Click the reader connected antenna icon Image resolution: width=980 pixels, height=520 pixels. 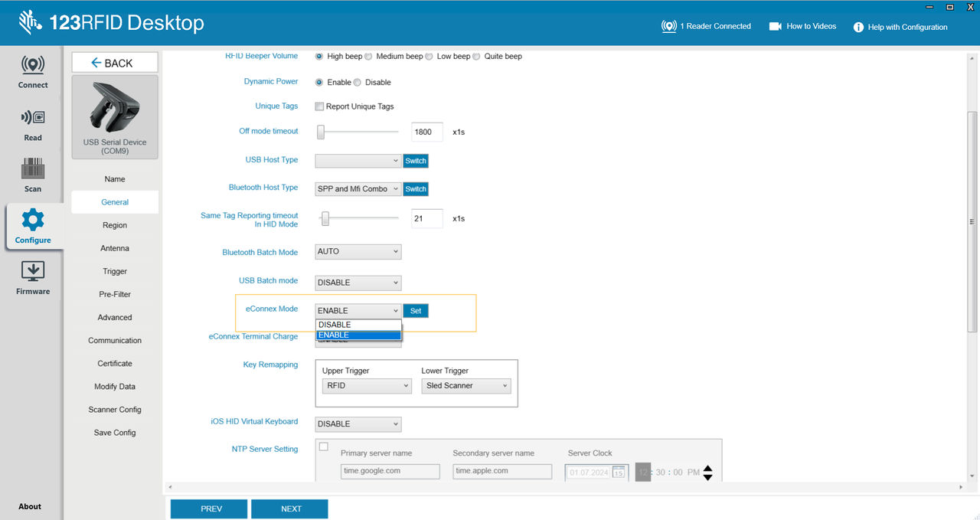click(669, 26)
